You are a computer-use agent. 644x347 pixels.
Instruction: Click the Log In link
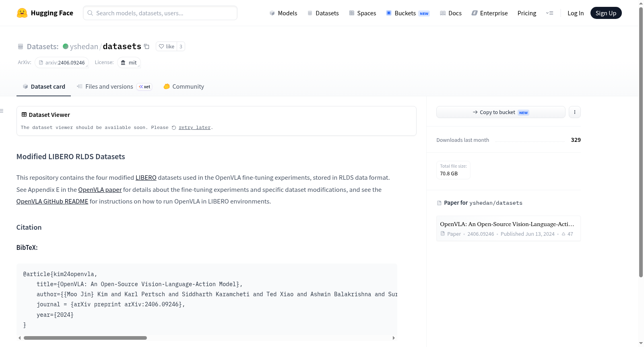[x=576, y=13]
